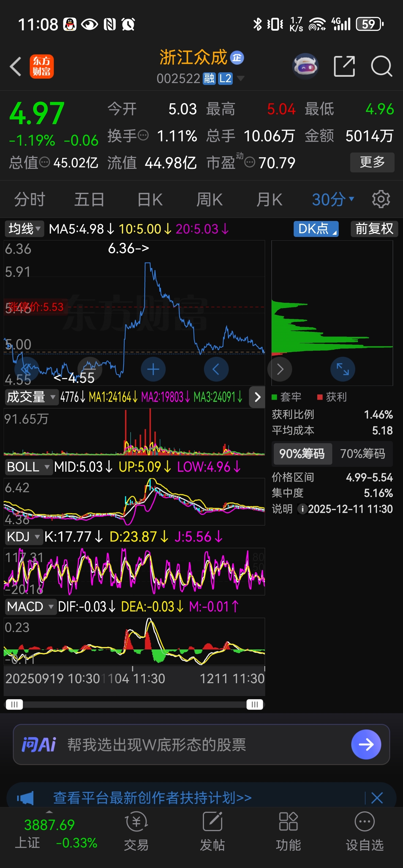Zoom in chart with plus button
Viewport: 403px width, 868px height.
[x=153, y=369]
